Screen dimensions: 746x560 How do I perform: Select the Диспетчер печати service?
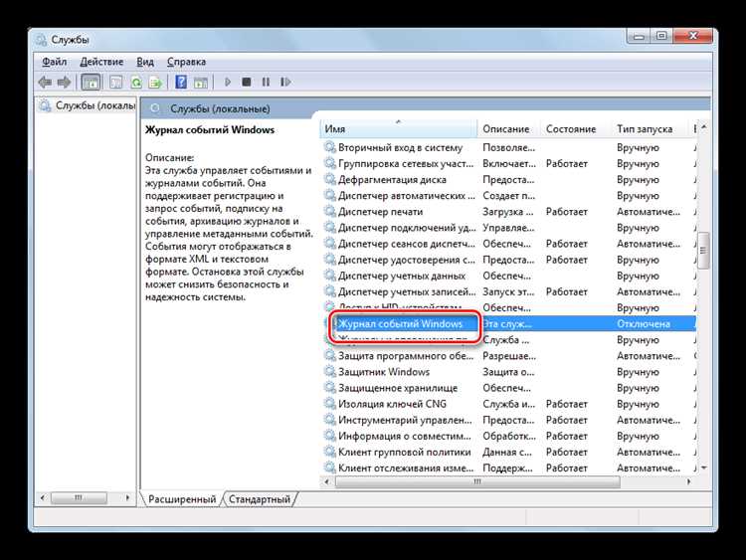[x=508, y=212]
